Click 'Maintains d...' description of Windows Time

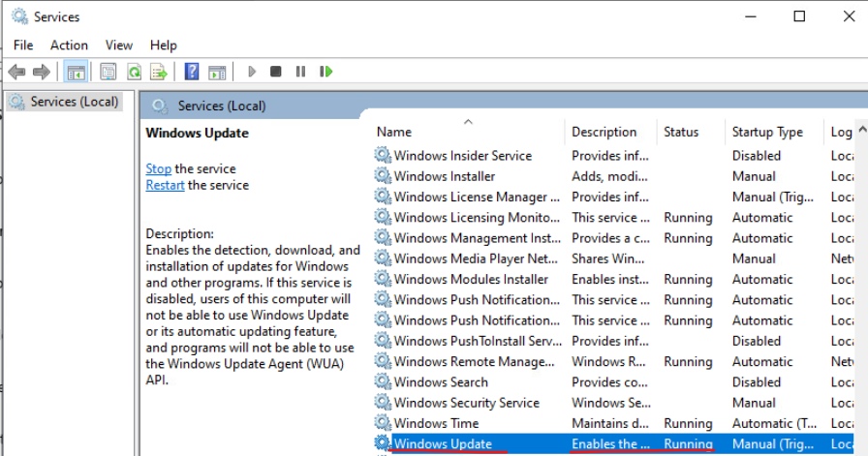[610, 423]
